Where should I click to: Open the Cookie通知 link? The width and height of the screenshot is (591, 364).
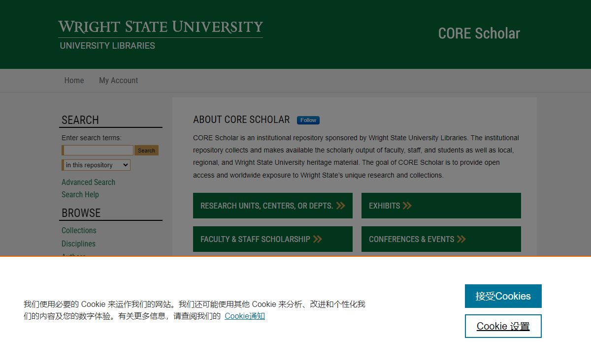245,316
